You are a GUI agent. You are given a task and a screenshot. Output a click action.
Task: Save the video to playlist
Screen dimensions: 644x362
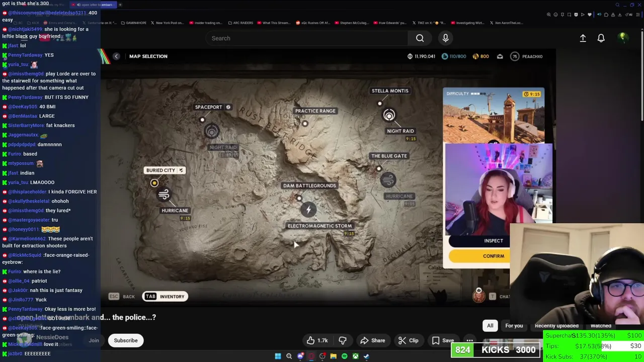click(442, 340)
